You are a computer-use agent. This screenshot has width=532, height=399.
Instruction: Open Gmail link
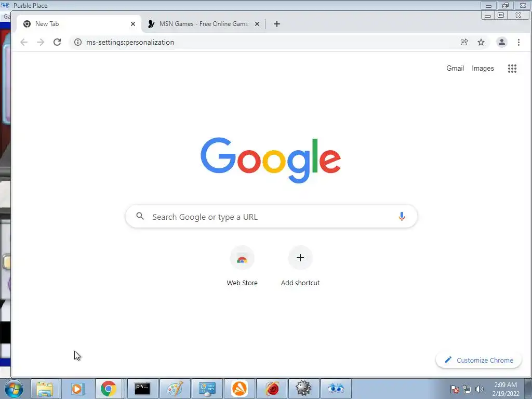[455, 68]
